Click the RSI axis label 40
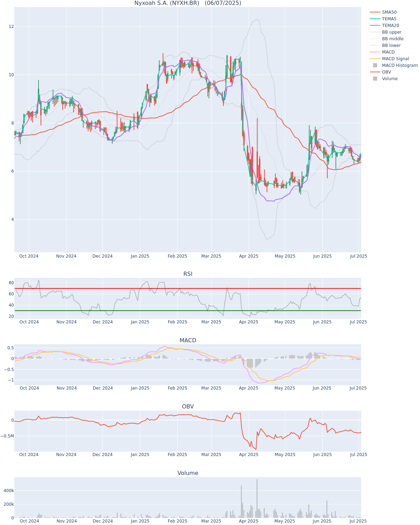 11,305
